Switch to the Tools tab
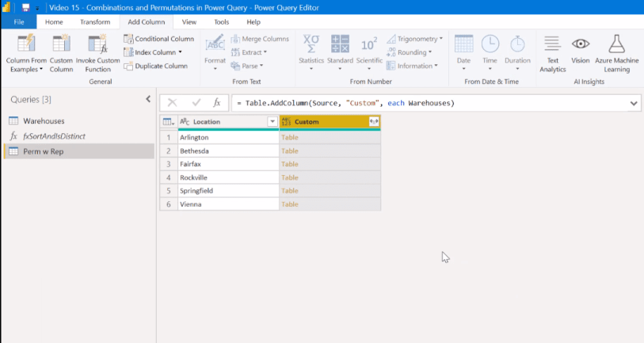644x343 pixels. point(221,21)
